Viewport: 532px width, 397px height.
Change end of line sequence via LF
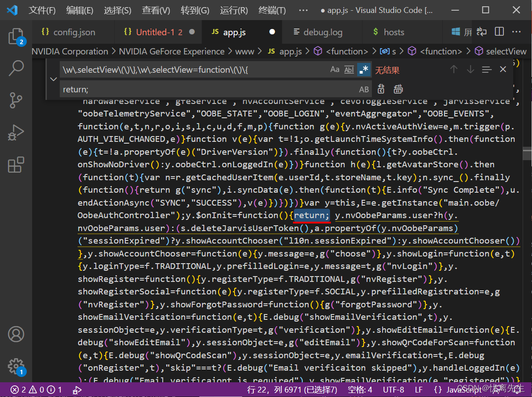[419, 389]
